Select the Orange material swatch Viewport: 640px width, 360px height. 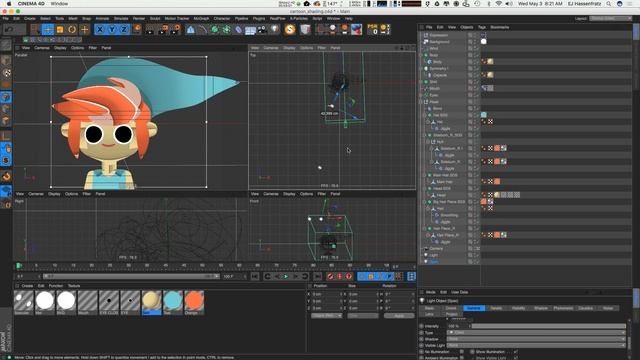(x=194, y=302)
